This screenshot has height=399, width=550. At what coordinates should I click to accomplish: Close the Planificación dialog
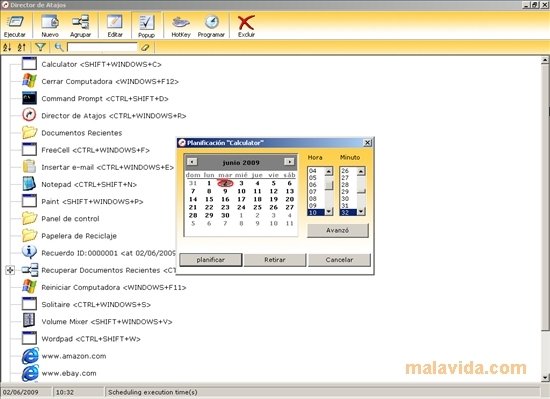coord(367,143)
